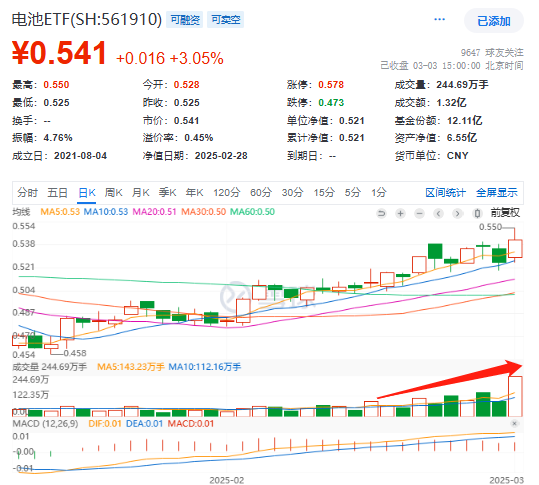Click the 成交额 1.32亿 value
Image resolution: width=539 pixels, height=485 pixels.
click(451, 103)
